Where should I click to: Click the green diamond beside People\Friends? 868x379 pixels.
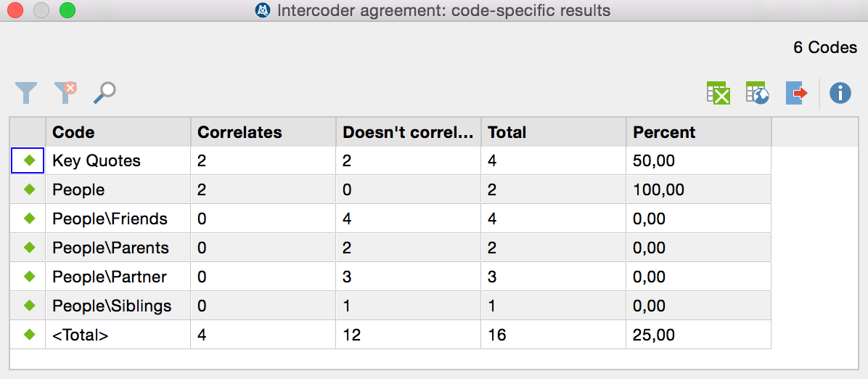tap(29, 219)
